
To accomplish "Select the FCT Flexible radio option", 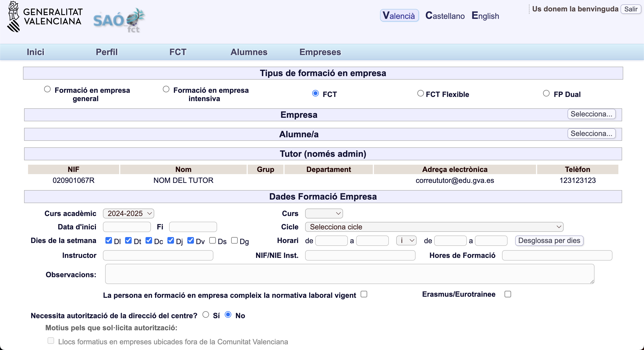I will pos(421,93).
